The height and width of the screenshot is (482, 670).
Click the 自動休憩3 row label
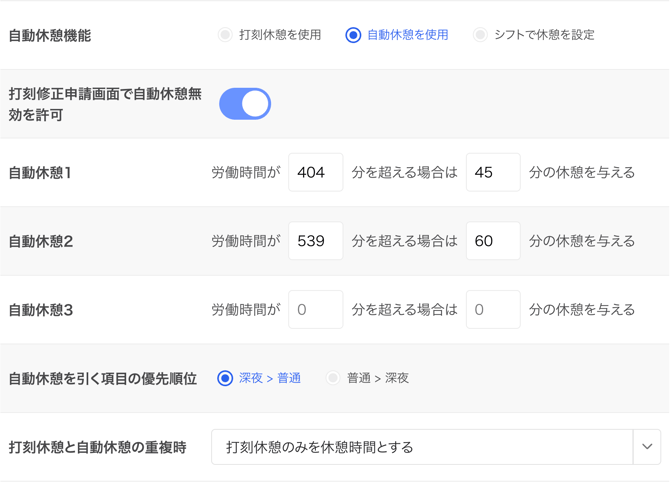tap(41, 310)
